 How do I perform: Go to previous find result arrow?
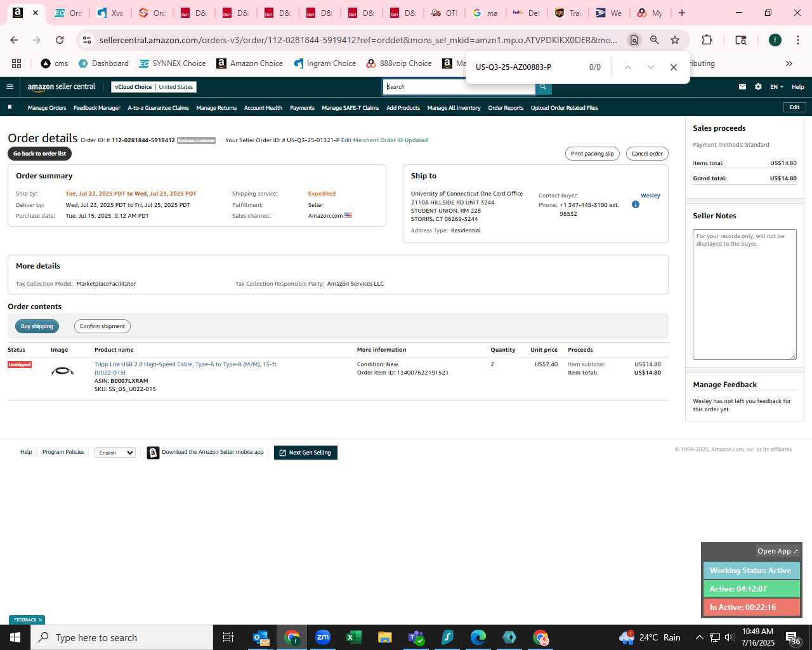pyautogui.click(x=627, y=67)
